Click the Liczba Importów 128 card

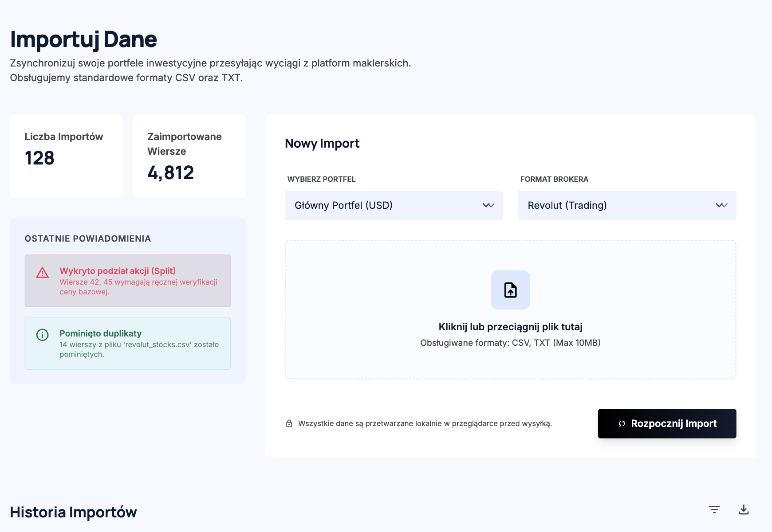pyautogui.click(x=67, y=156)
